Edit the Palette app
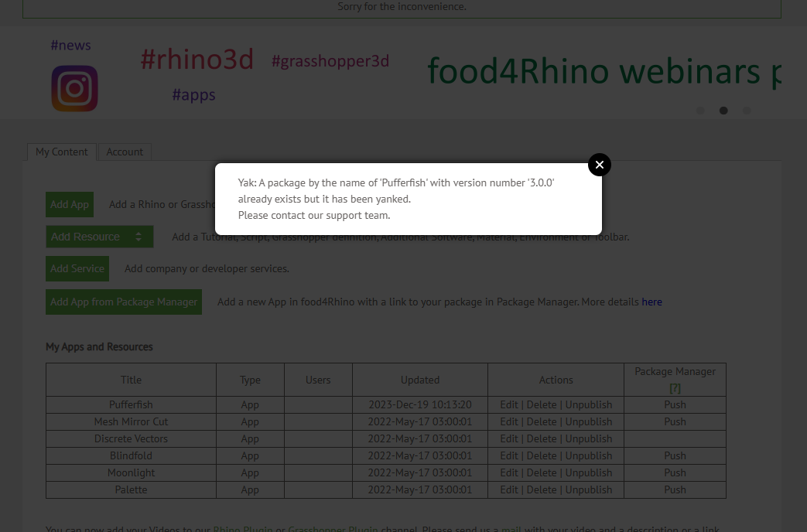Screen dimensions: 807x532 [509, 489]
